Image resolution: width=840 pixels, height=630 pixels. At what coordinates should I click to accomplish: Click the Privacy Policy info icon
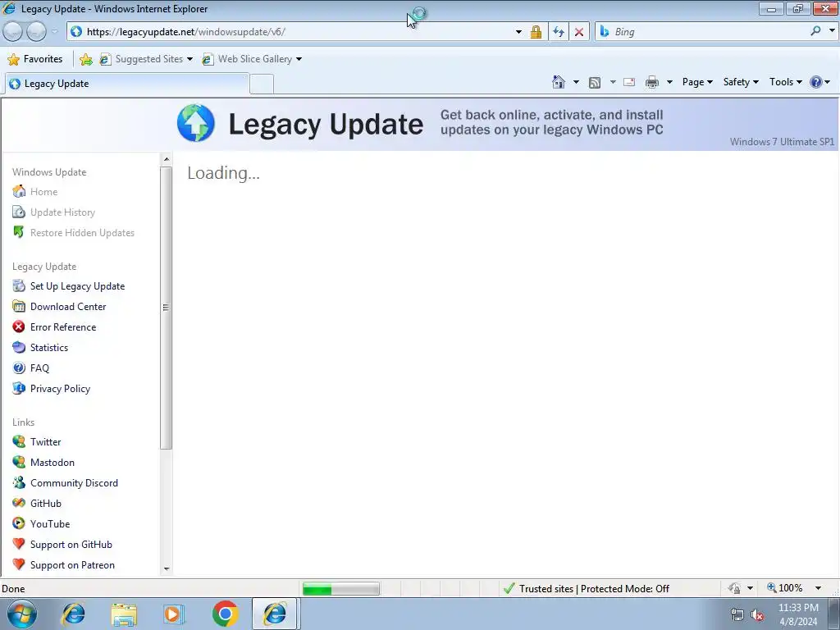(19, 388)
